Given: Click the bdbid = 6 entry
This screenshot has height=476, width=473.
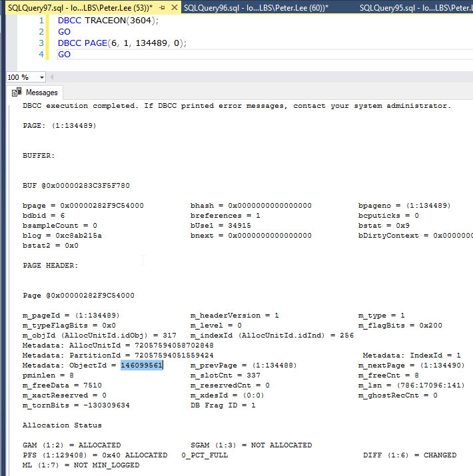Looking at the screenshot, I should (x=43, y=215).
